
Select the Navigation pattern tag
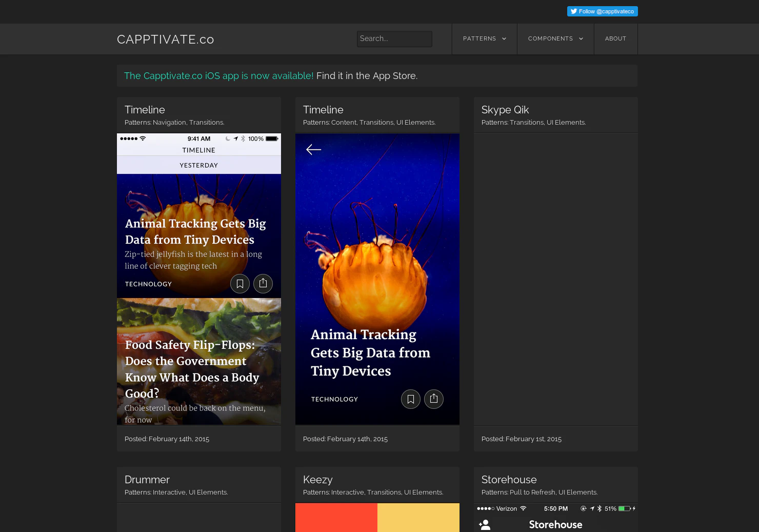coord(169,123)
